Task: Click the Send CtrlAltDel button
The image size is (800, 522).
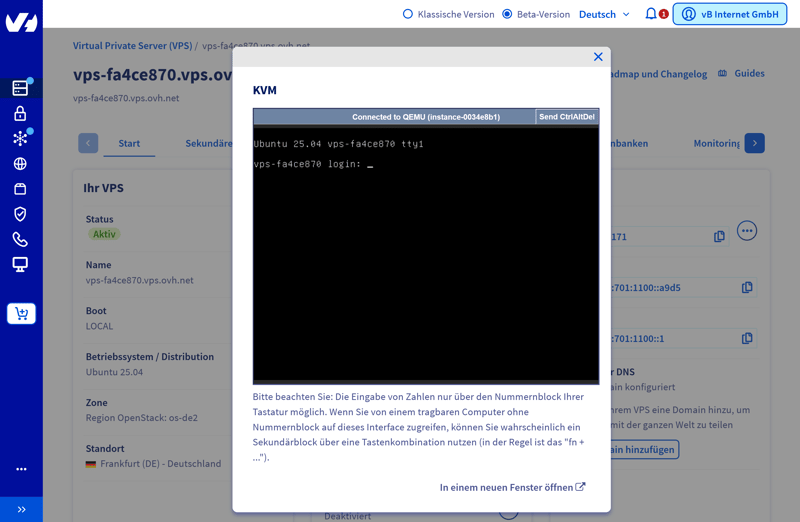Action: click(566, 117)
